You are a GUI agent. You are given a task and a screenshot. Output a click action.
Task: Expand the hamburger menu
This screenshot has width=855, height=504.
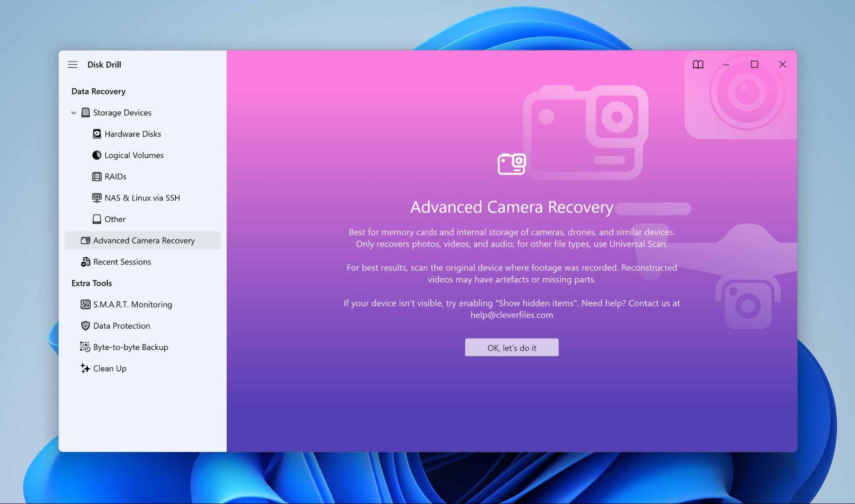coord(73,65)
